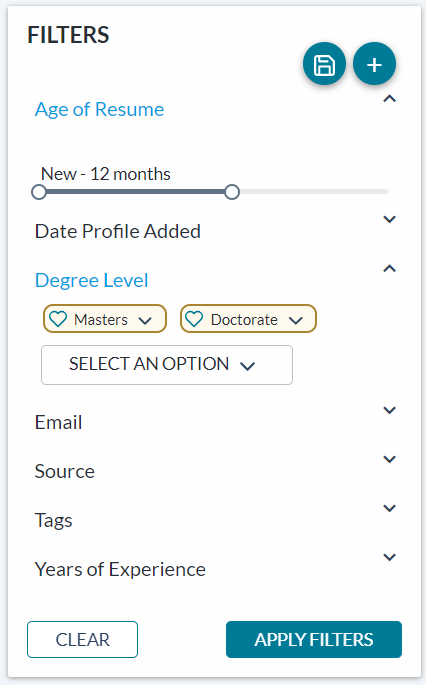Expand the Source filter chevron
This screenshot has height=685, width=426.
tap(389, 459)
